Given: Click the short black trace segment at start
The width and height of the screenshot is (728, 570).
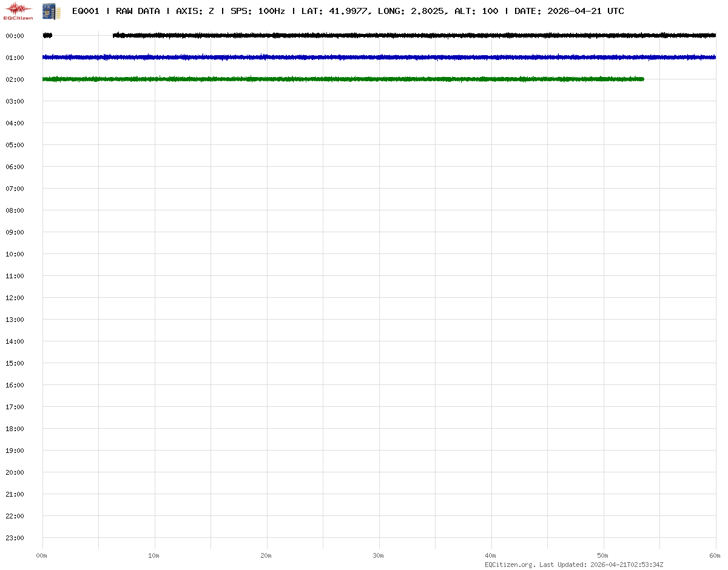Looking at the screenshot, I should click(x=47, y=35).
